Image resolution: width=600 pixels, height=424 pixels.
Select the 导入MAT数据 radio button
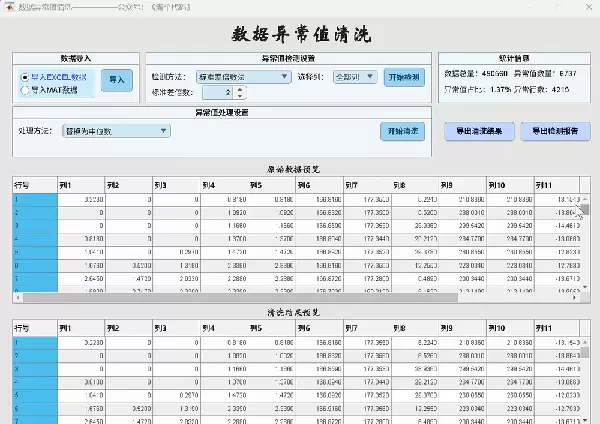click(26, 90)
